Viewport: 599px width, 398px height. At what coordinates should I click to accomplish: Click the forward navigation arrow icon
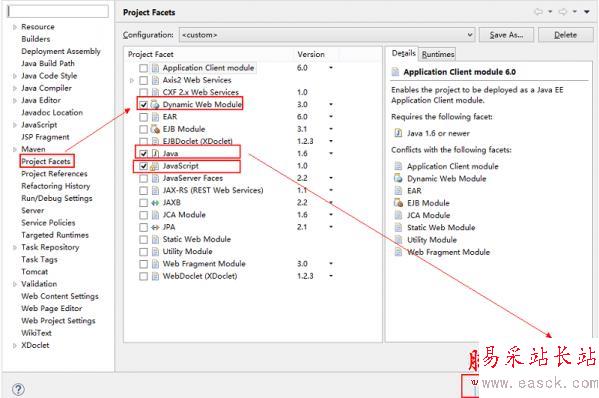click(563, 12)
